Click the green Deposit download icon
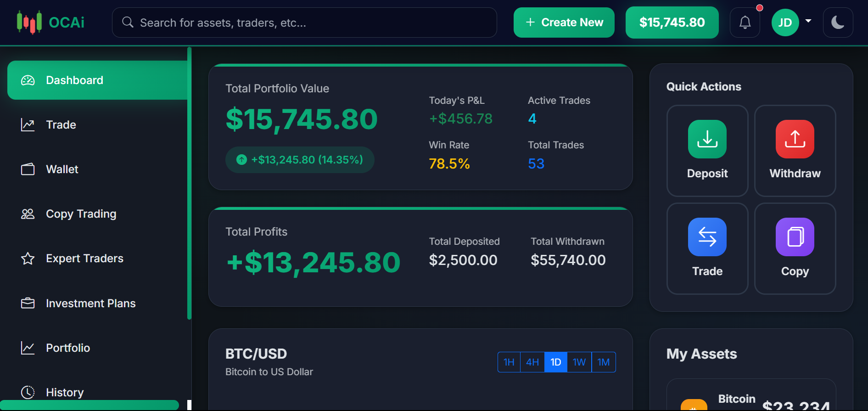 coord(707,139)
